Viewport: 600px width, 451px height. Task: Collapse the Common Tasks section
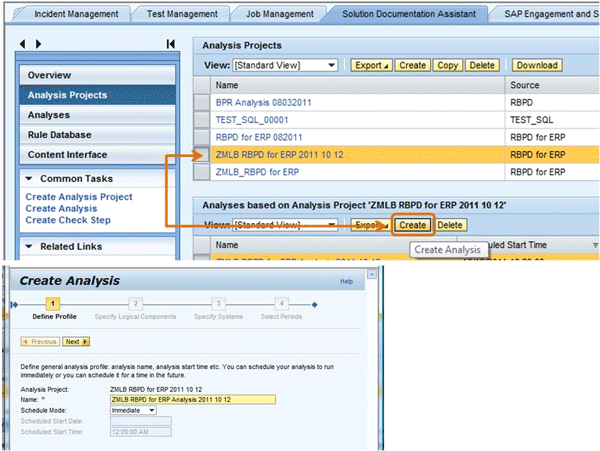coord(30,178)
